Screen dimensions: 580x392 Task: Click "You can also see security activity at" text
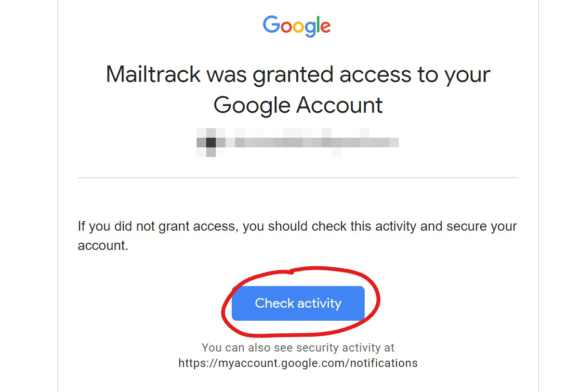[x=298, y=348]
